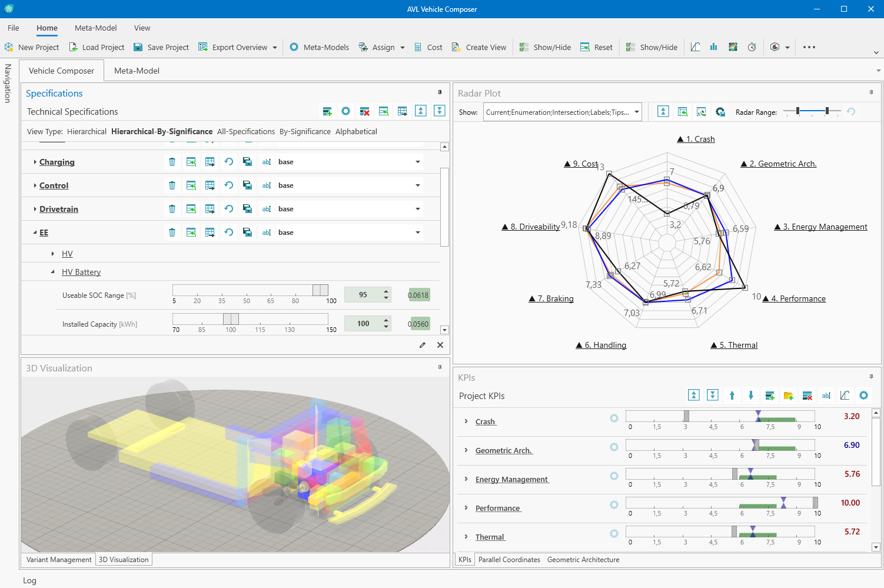
Task: Click Load Project button
Action: tap(97, 47)
